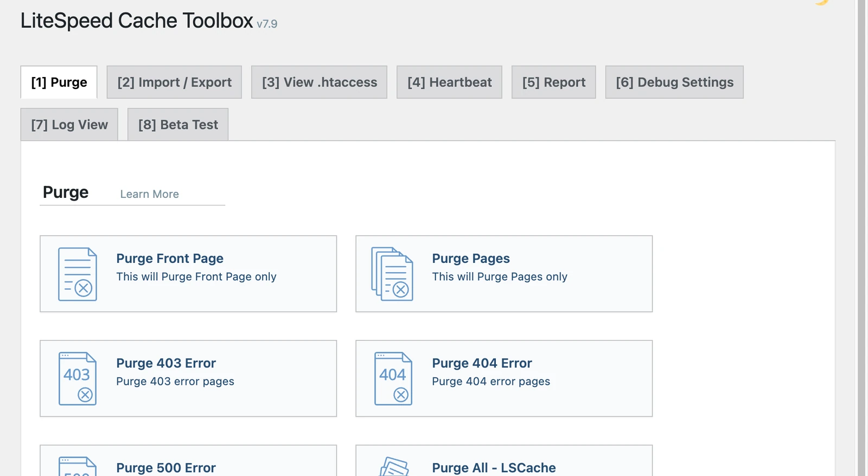Click 'Purge 404 error pages' description

[x=491, y=382]
